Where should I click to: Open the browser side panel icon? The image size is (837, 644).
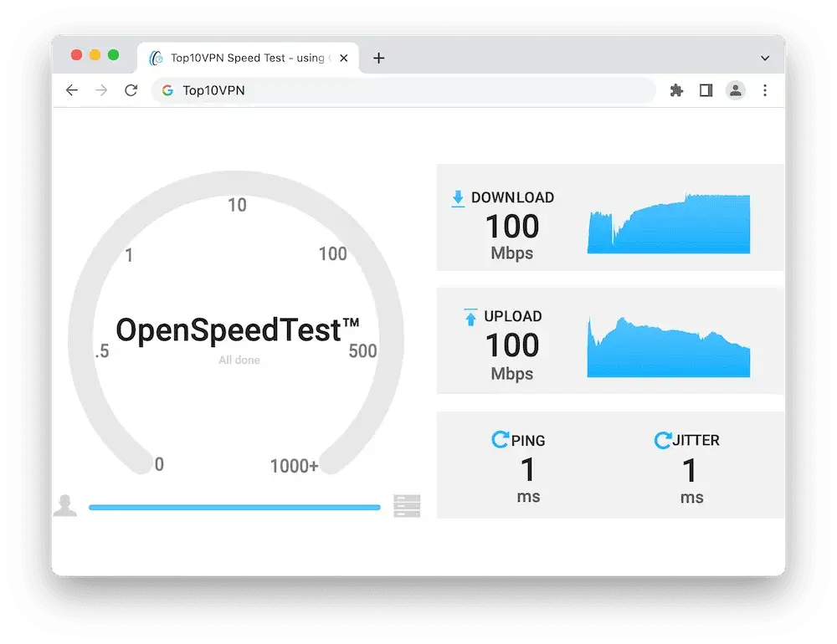706,90
